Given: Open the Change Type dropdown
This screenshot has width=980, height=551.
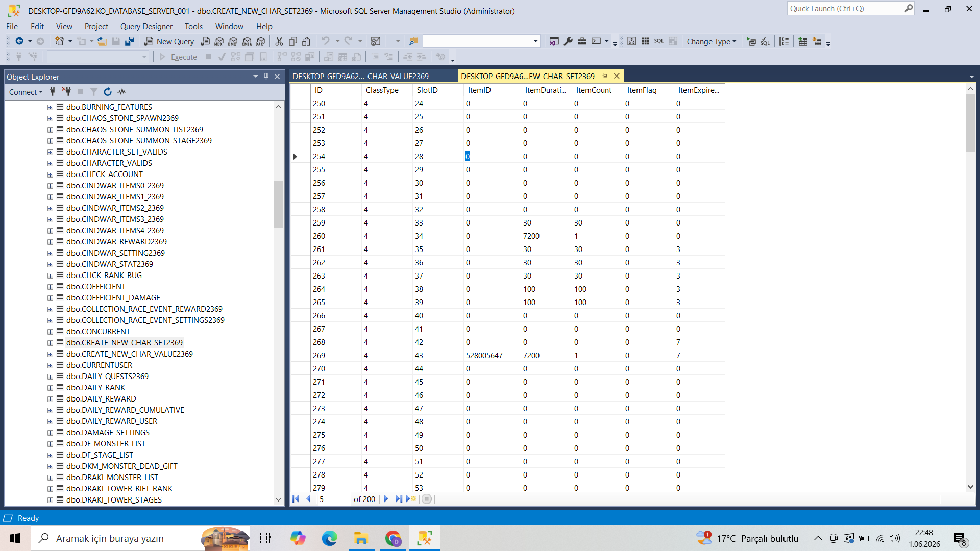Looking at the screenshot, I should [x=711, y=41].
